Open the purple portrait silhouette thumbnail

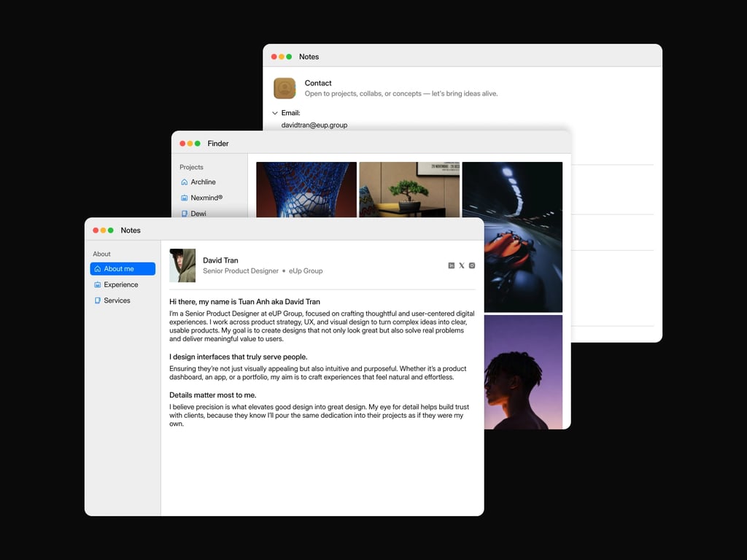[x=523, y=372]
